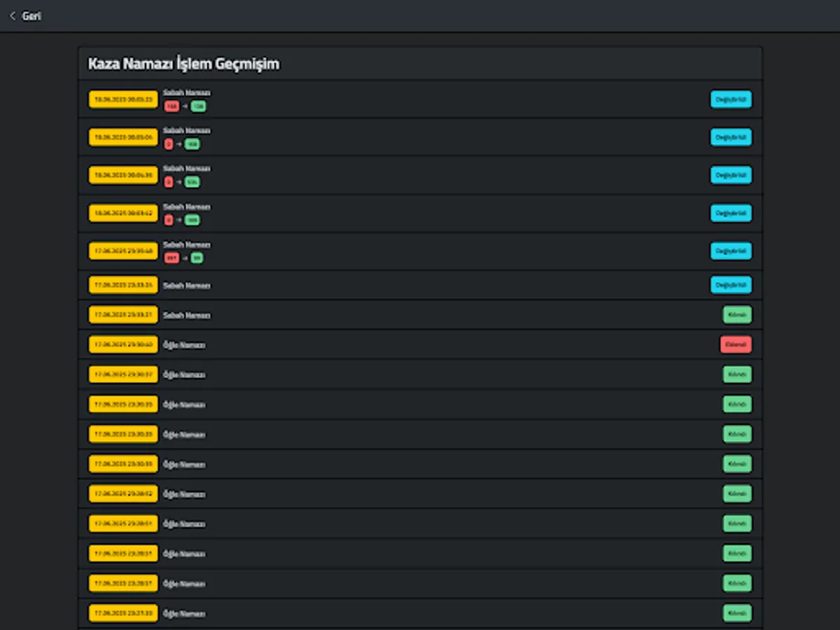Click the first cyan Değiştirildi badge
The image size is (840, 630).
731,99
